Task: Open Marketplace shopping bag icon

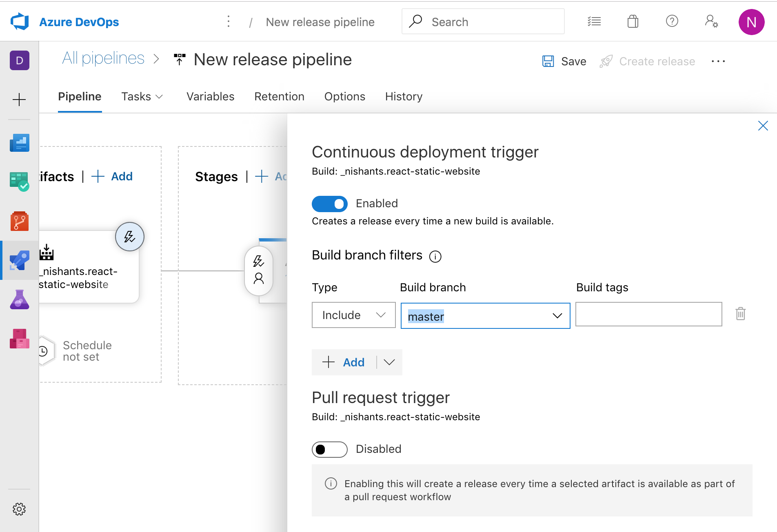Action: click(633, 21)
